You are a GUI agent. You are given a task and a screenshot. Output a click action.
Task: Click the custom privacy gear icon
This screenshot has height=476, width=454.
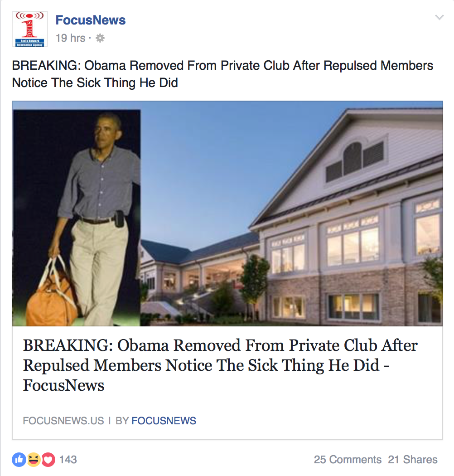[100, 38]
